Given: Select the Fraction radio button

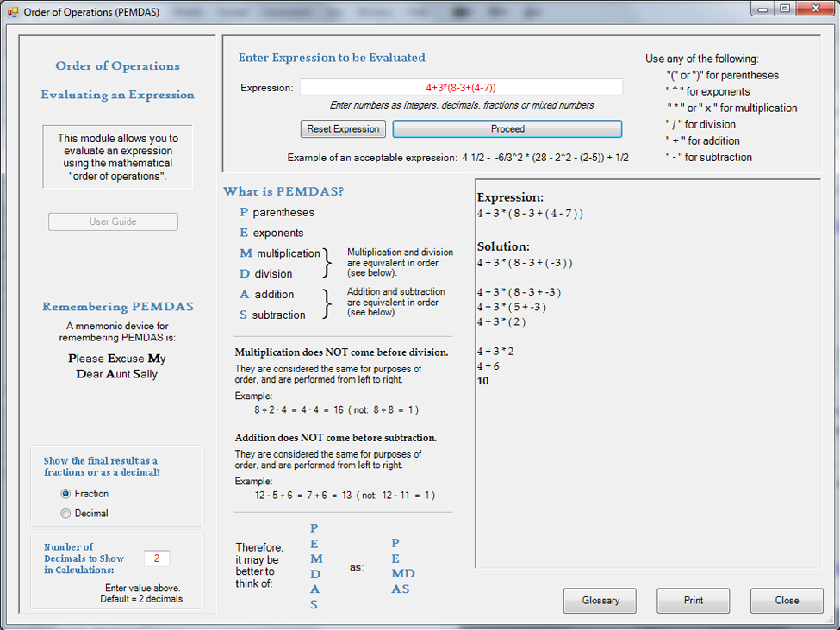Looking at the screenshot, I should pyautogui.click(x=66, y=494).
